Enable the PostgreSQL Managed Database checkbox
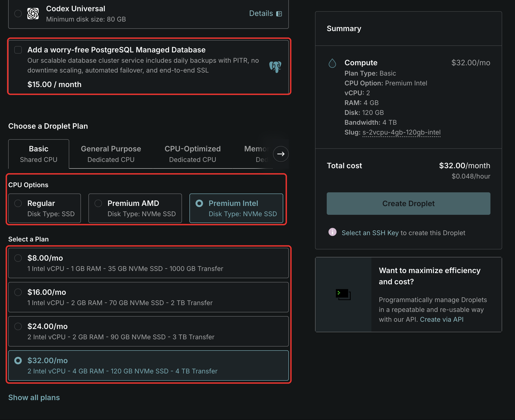 [x=18, y=50]
